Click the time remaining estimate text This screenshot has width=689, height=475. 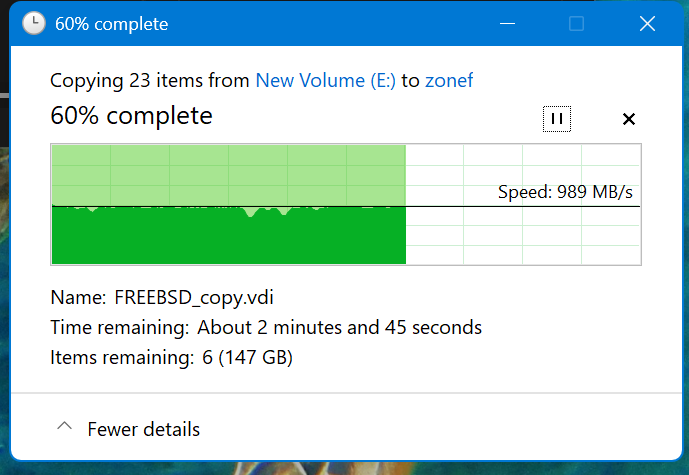[x=339, y=327]
